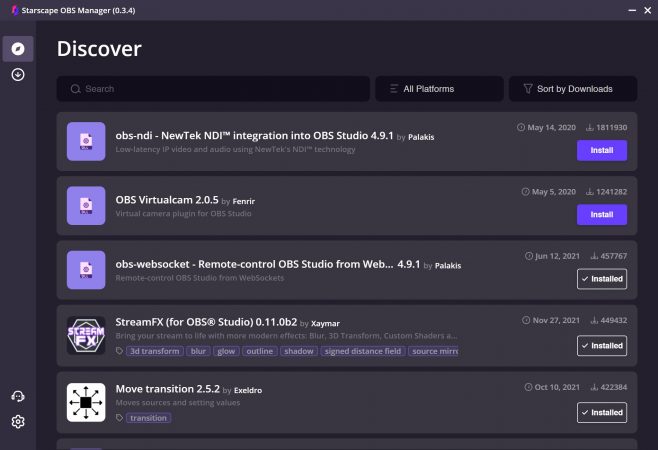Screen dimensions: 658x450
Task: Click the Search input field
Action: 212,89
